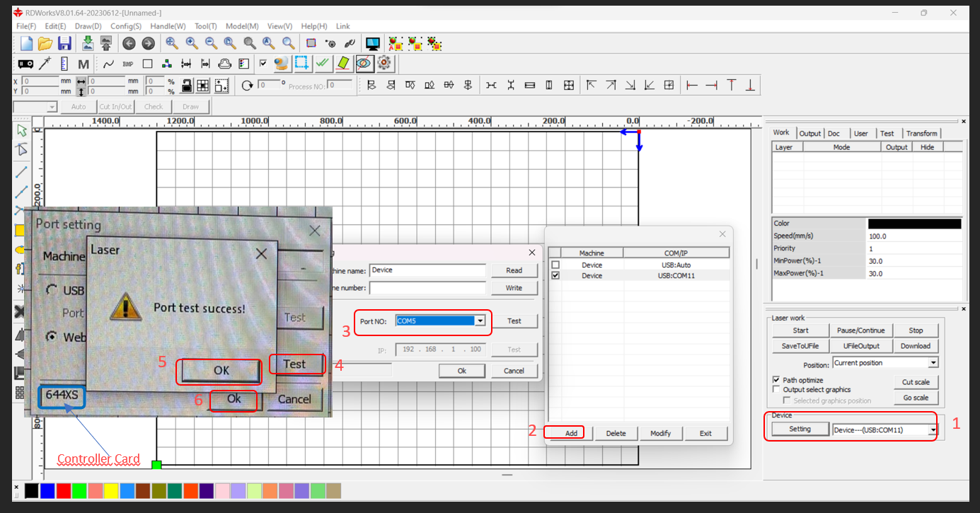Check the USB:Auto device row checkbox
980x513 pixels.
click(555, 265)
